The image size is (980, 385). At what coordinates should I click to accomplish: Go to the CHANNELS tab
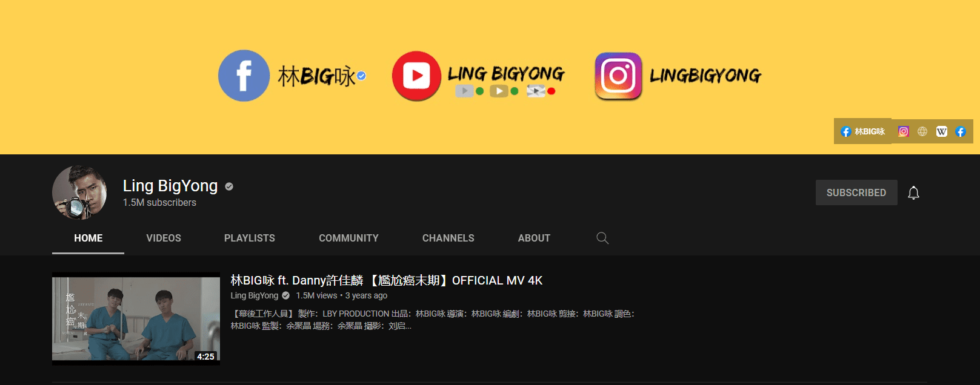pos(448,238)
